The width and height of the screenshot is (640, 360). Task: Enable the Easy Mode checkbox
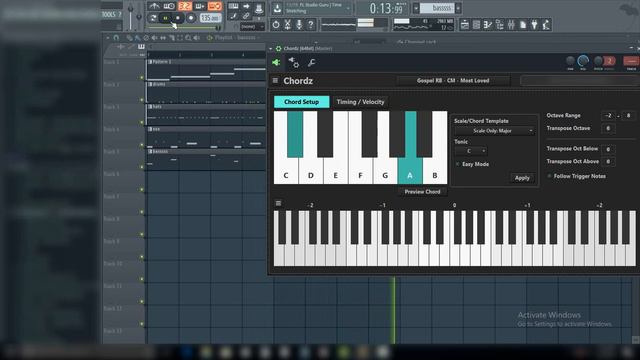tap(458, 164)
